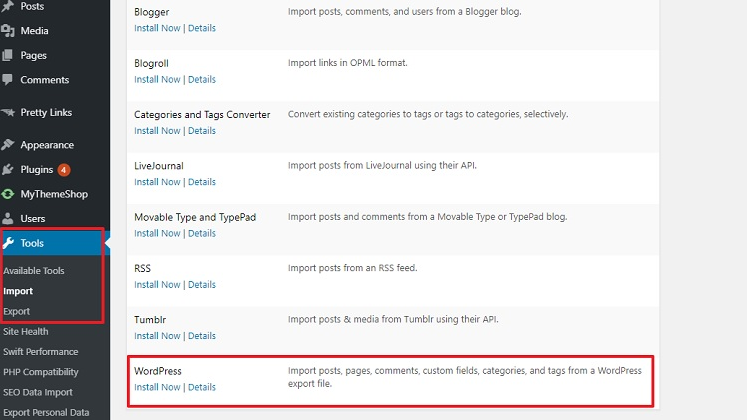
Task: View Details for LiveJournal importer
Action: point(202,182)
